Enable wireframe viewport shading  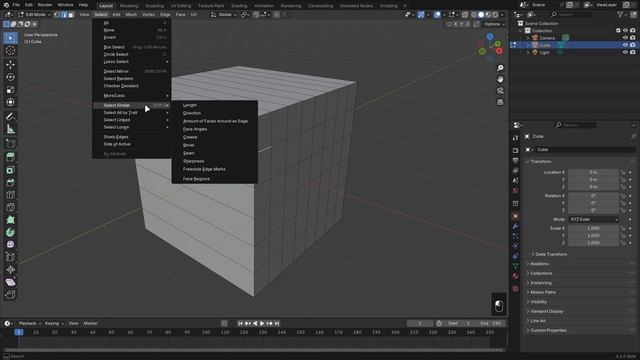(x=474, y=15)
